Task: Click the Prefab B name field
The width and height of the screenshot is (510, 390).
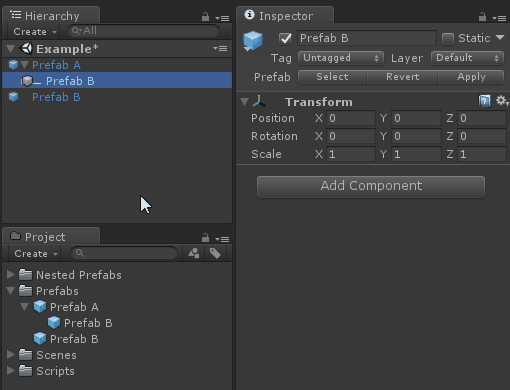Action: pos(367,38)
